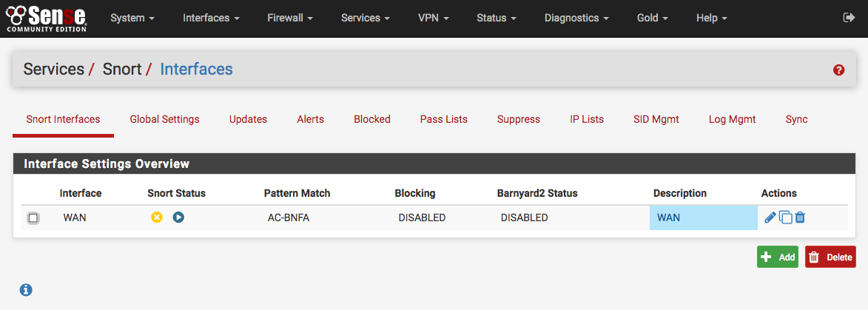Click the Snort breadcrumb link
Image resolution: width=868 pixels, height=310 pixels.
(x=122, y=70)
